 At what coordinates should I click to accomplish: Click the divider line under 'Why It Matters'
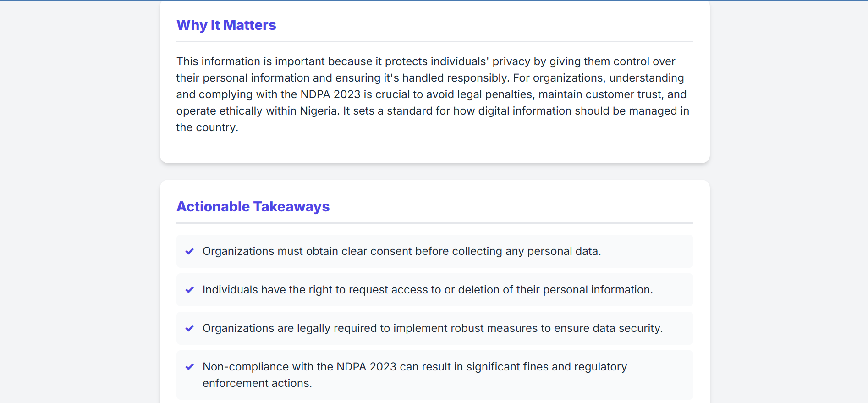[434, 42]
